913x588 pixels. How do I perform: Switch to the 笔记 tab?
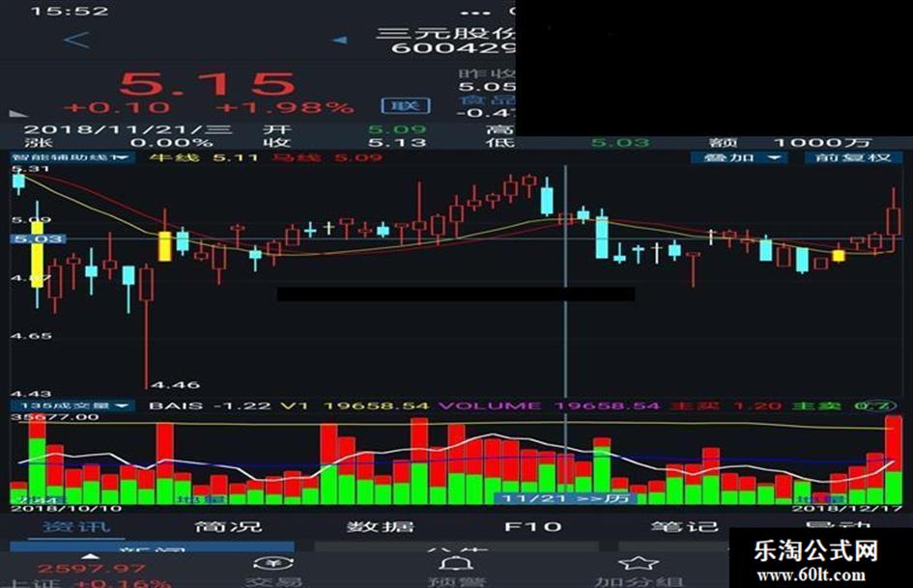click(x=684, y=527)
